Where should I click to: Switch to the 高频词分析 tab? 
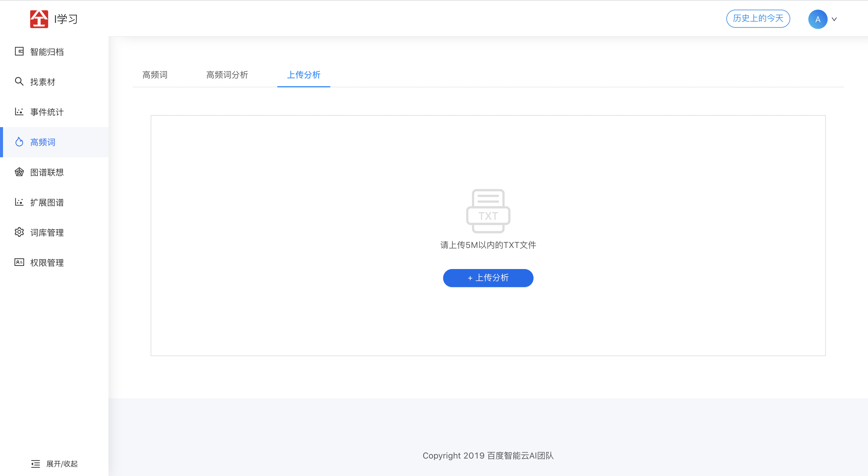[x=227, y=75]
